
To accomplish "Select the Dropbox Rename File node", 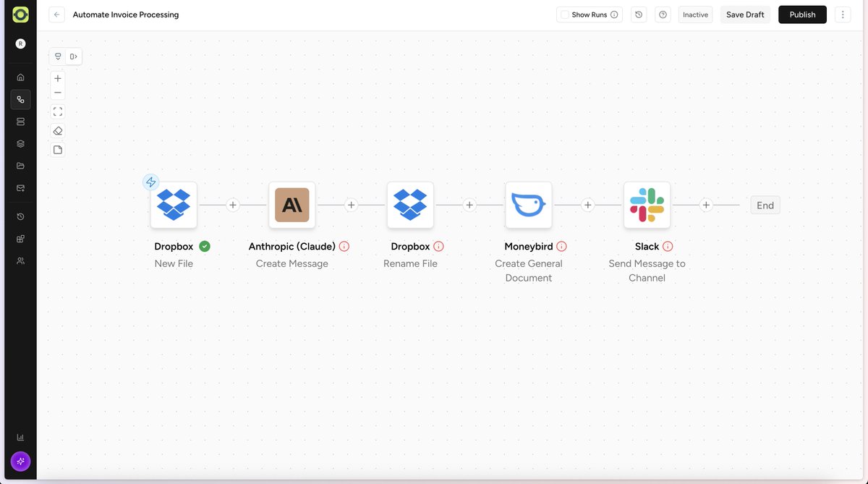I will (410, 205).
